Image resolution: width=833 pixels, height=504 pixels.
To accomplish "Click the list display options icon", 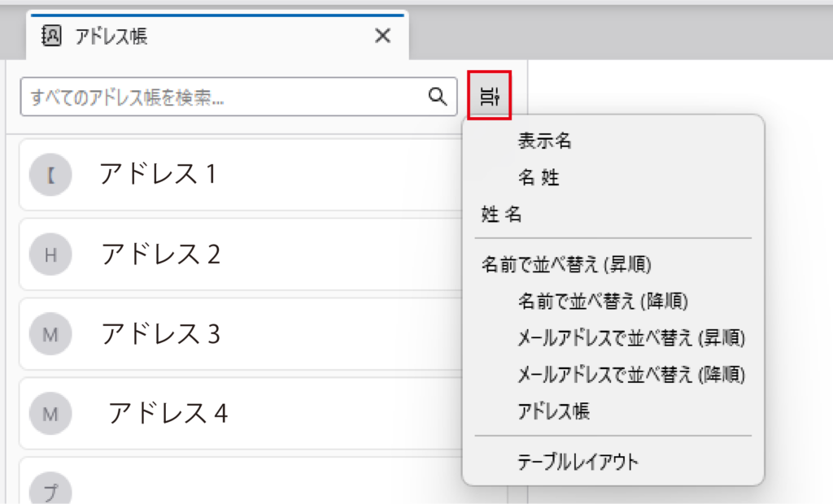I will [490, 98].
